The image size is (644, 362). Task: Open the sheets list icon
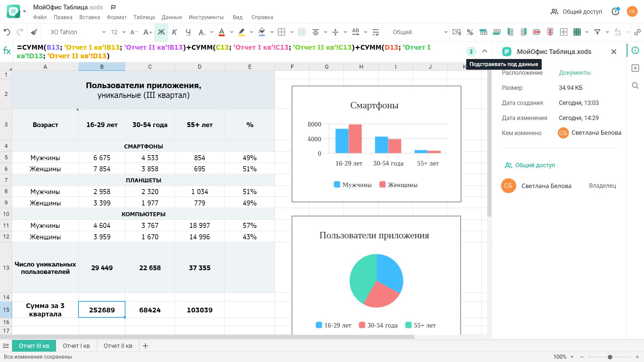pos(6,346)
